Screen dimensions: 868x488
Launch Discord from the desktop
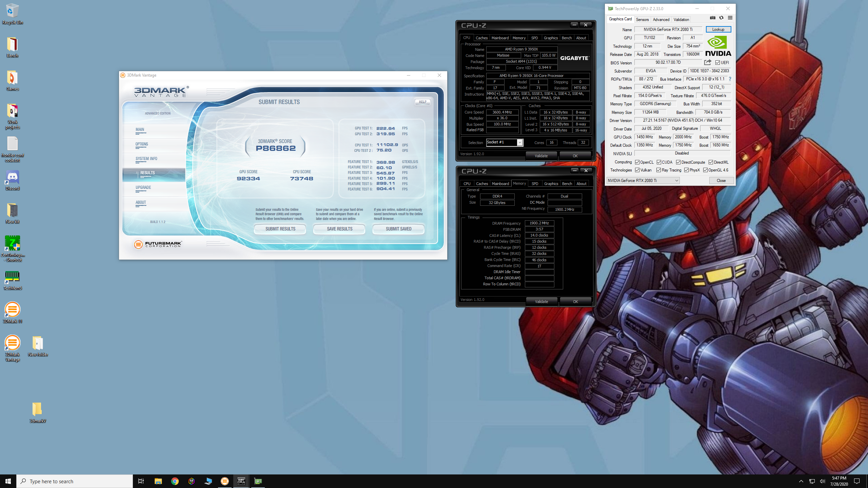(x=12, y=180)
